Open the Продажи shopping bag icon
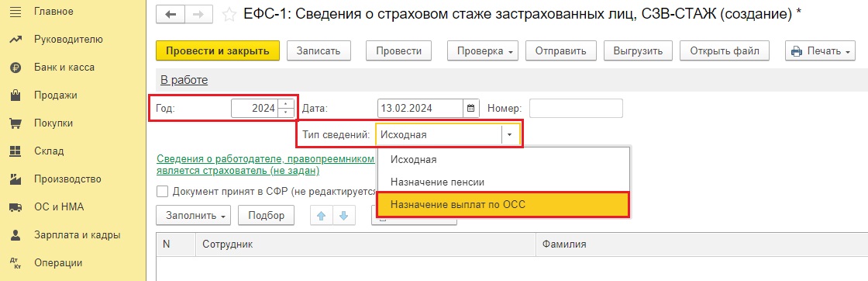 coord(15,95)
